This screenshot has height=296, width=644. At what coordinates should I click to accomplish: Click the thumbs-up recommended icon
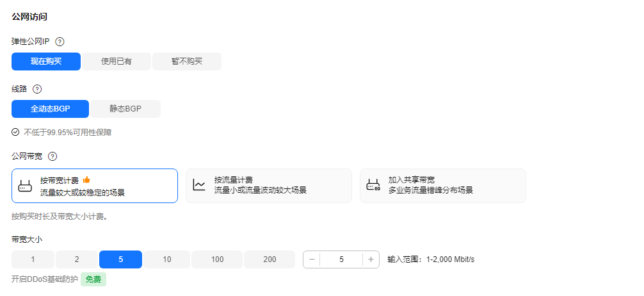click(86, 179)
